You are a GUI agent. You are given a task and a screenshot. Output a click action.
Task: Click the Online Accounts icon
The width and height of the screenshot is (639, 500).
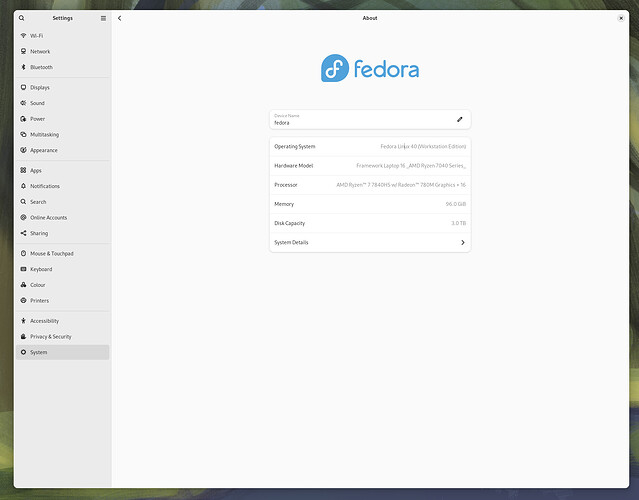pyautogui.click(x=23, y=218)
